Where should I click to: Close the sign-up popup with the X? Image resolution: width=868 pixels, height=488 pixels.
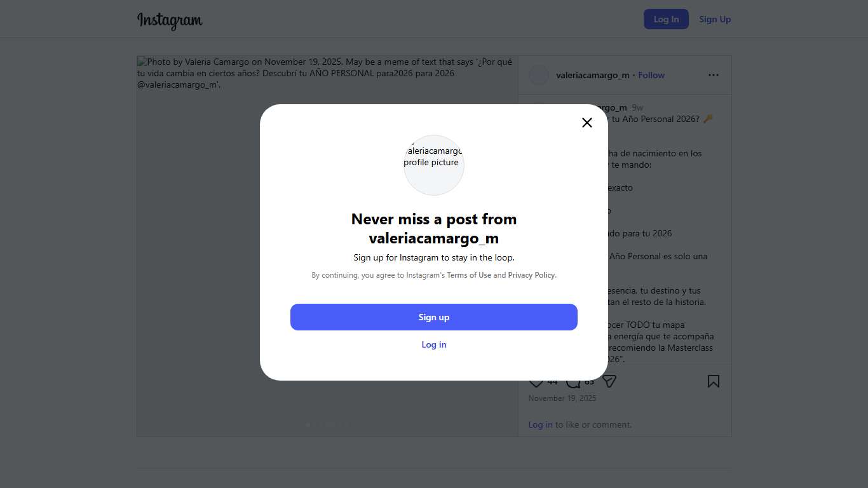(587, 123)
